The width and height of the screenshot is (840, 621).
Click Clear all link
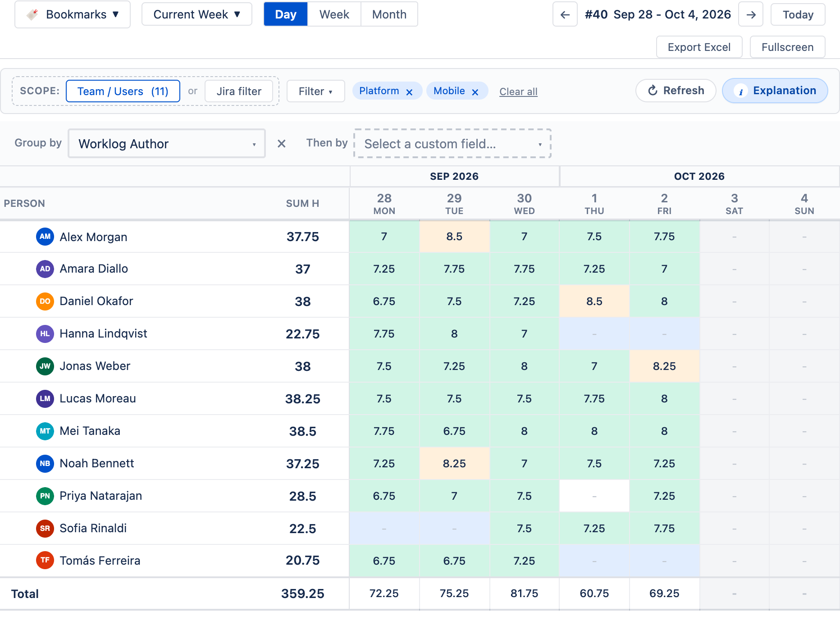(x=518, y=92)
